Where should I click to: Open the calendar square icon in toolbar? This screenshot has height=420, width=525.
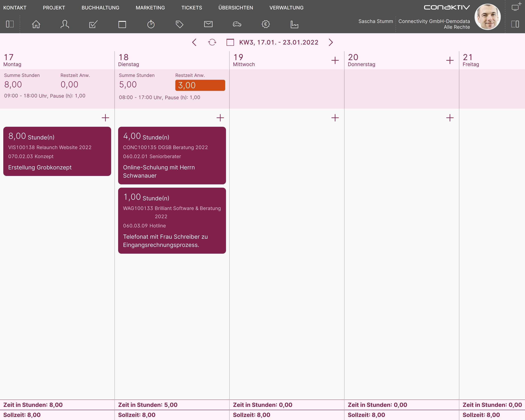click(x=122, y=24)
